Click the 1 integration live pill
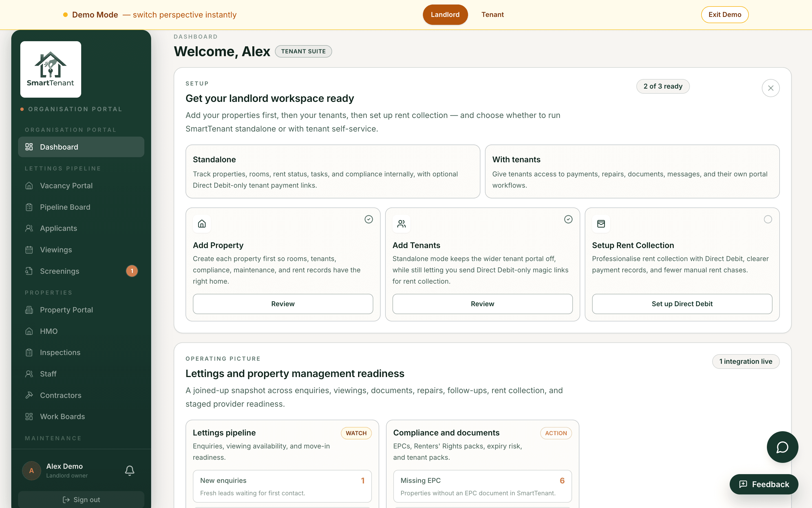This screenshot has width=812, height=508. (746, 362)
